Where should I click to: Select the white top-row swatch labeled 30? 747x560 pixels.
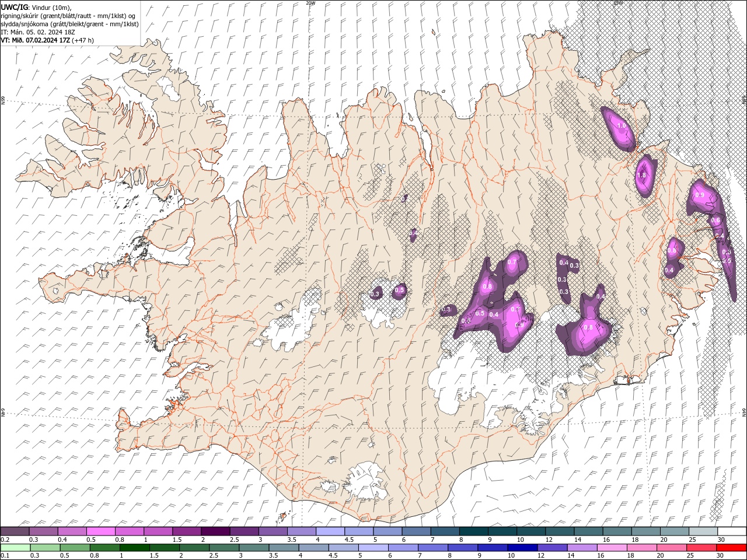pyautogui.click(x=732, y=531)
